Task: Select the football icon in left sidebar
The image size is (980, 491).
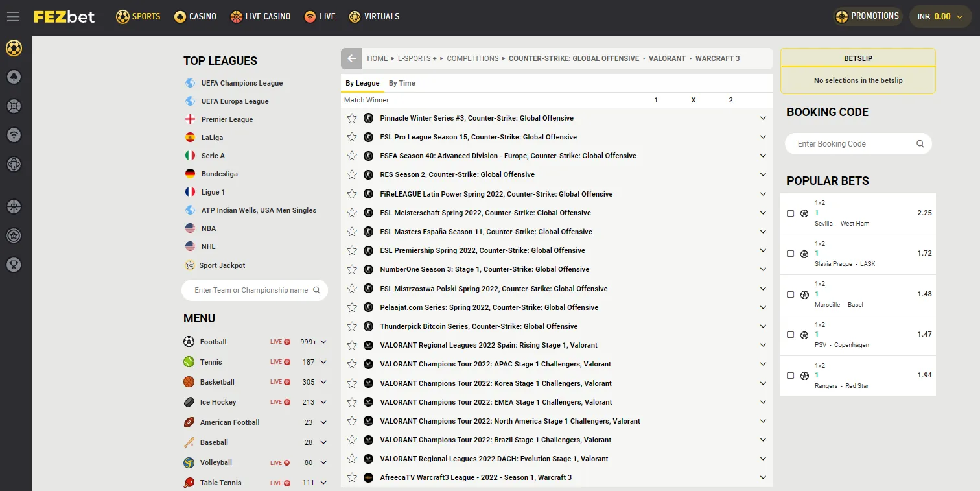Action: point(14,48)
